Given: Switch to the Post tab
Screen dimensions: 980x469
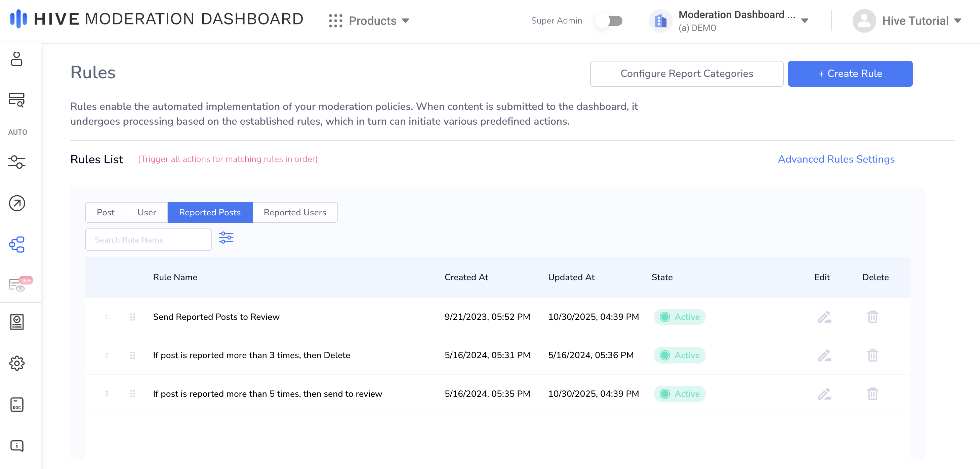Looking at the screenshot, I should pos(106,212).
